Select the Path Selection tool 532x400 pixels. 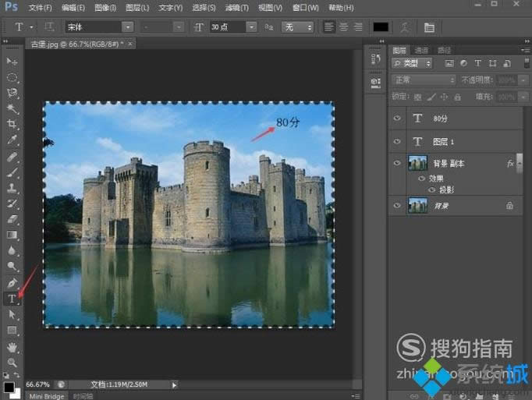coord(12,314)
